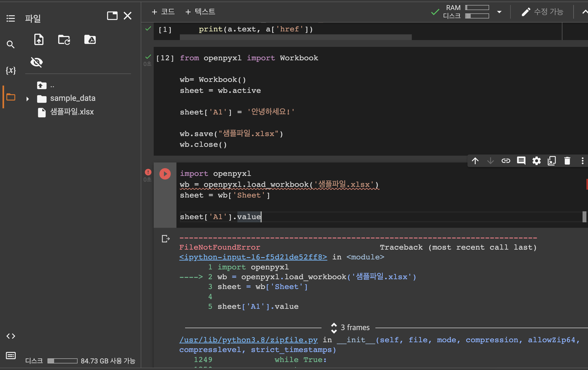Click the RAM usage indicator bar
Screen dimensions: 588x370
coord(477,8)
